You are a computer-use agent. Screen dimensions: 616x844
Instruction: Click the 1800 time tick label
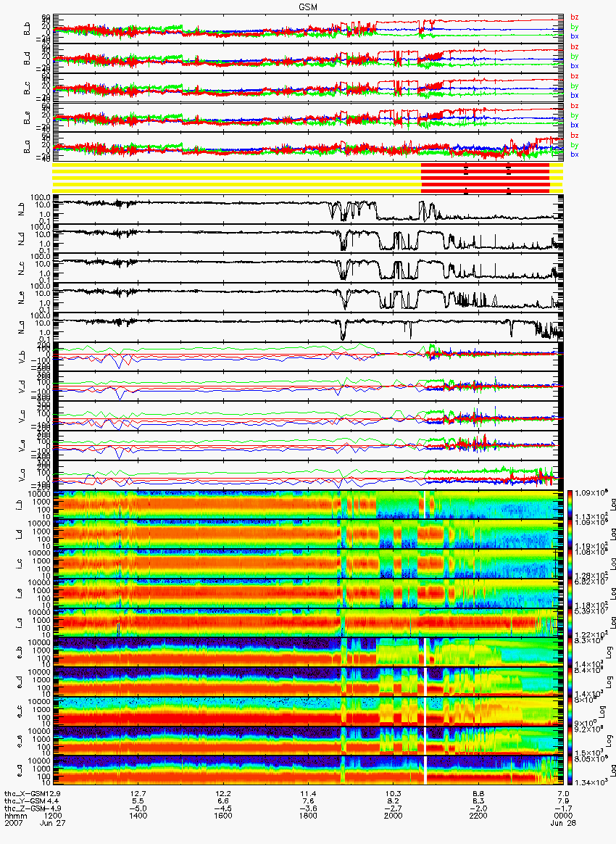coord(308,816)
